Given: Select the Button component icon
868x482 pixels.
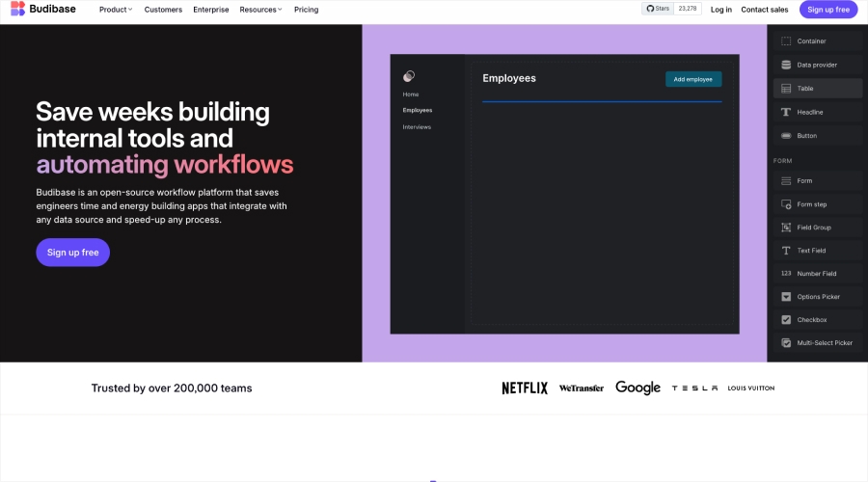Looking at the screenshot, I should [786, 136].
